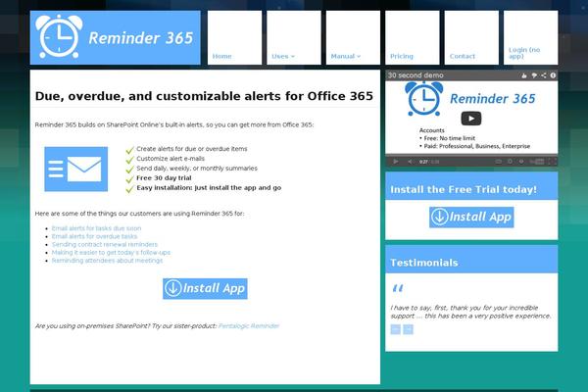This screenshot has width=588, height=392.
Task: Click the video progress bar
Action: [471, 155]
